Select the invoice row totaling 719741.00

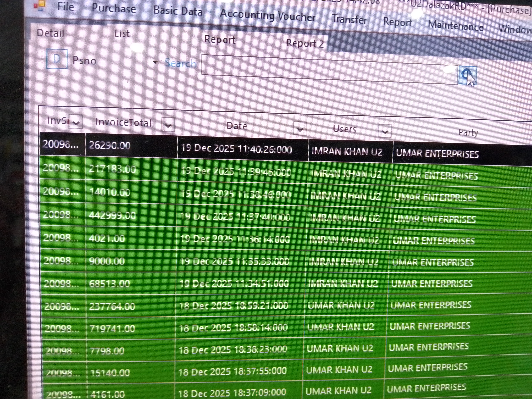coord(112,329)
